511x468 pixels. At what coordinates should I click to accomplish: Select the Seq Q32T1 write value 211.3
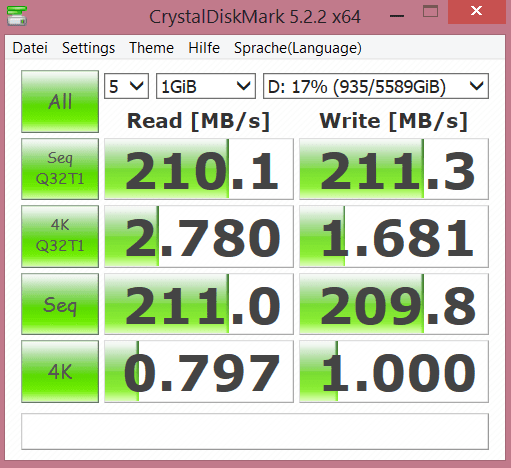pos(394,169)
